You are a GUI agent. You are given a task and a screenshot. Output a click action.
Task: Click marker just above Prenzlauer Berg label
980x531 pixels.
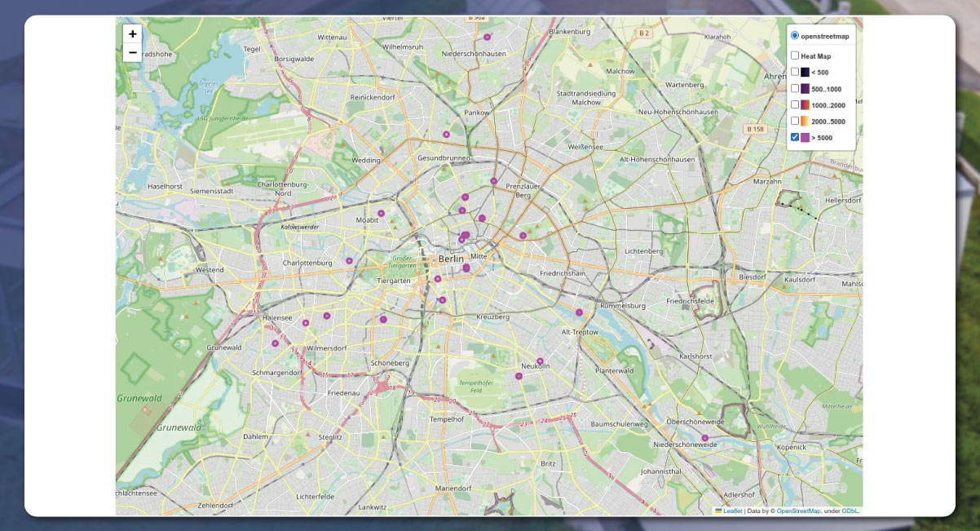494,181
